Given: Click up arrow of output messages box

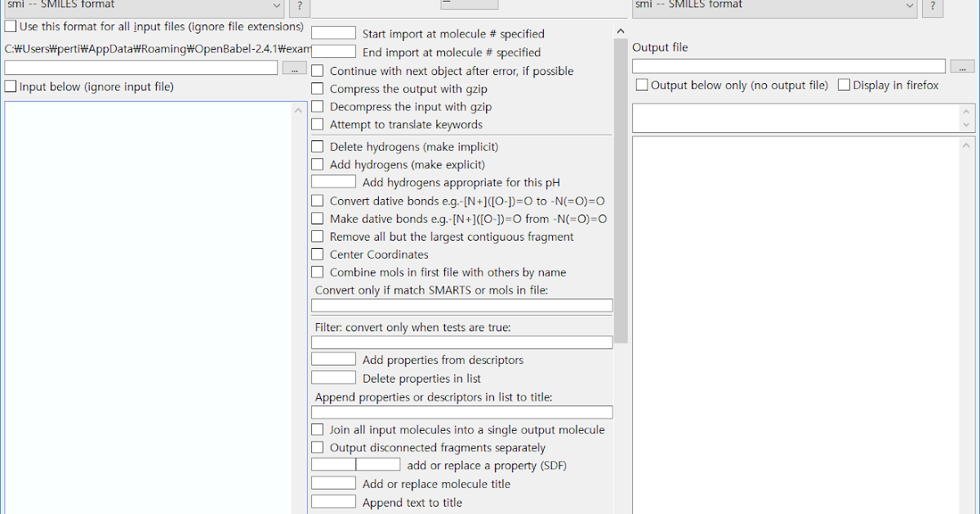Looking at the screenshot, I should (x=968, y=112).
